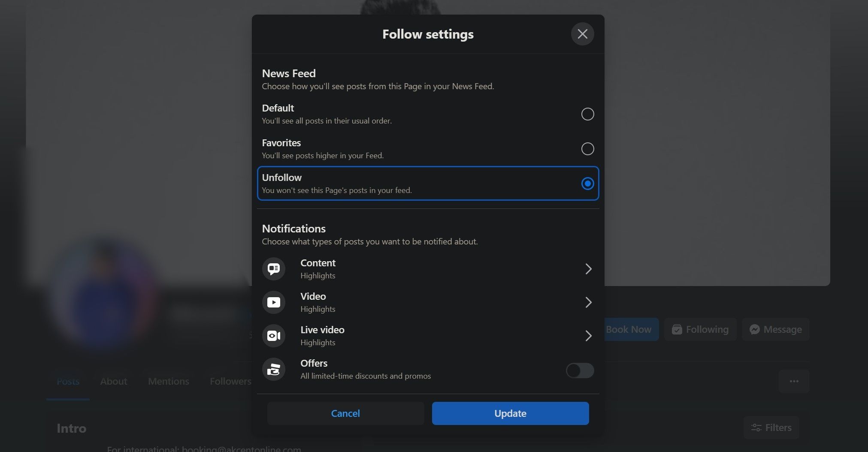Close the Follow settings dialog
The height and width of the screenshot is (452, 868).
point(582,34)
